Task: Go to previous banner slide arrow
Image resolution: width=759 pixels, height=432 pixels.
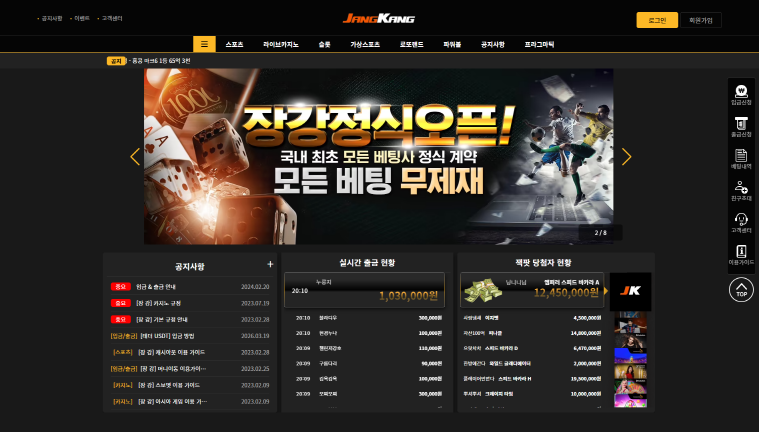Action: point(135,157)
